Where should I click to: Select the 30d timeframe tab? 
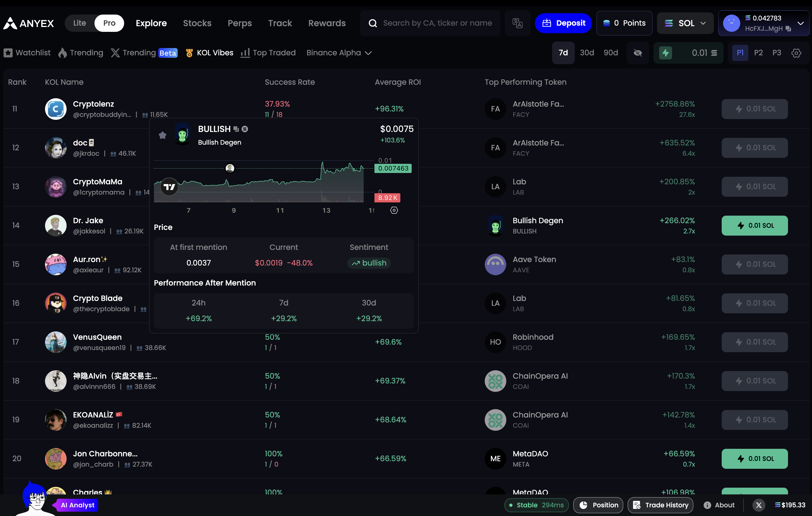[x=587, y=53]
